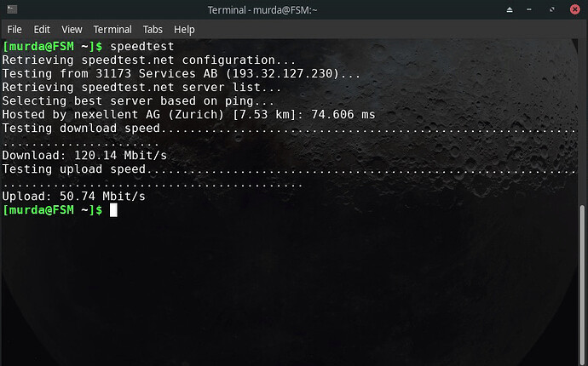Open the Edit menu
This screenshot has height=366, width=588.
43,29
